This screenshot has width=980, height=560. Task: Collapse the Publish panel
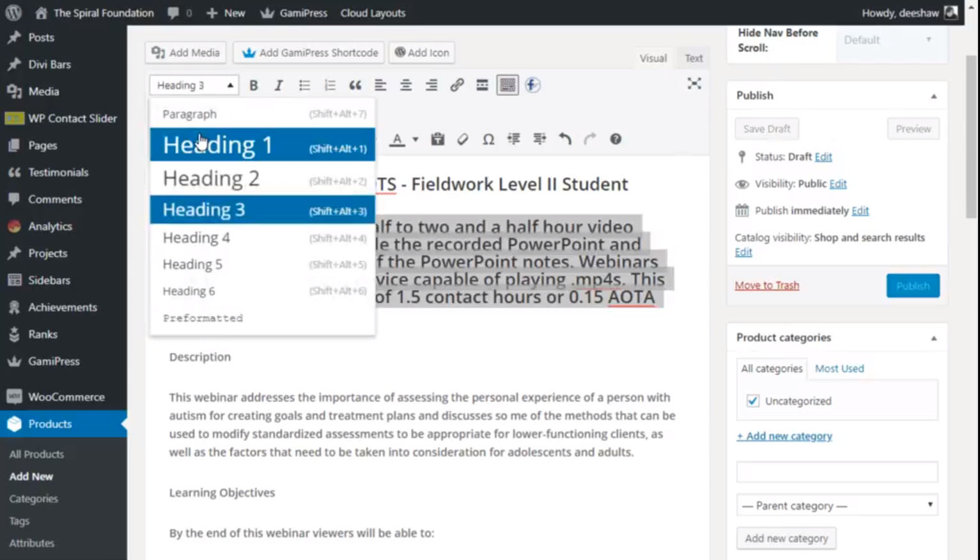point(933,96)
